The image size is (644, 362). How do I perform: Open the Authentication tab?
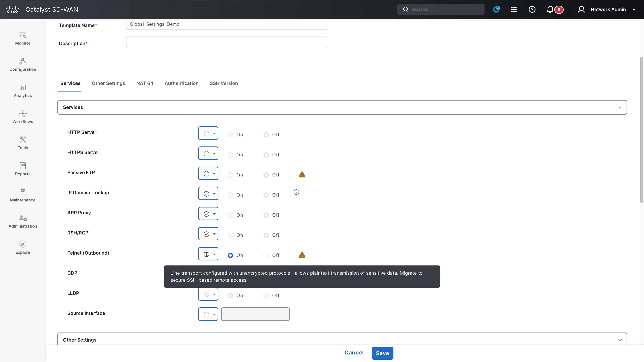(x=181, y=83)
